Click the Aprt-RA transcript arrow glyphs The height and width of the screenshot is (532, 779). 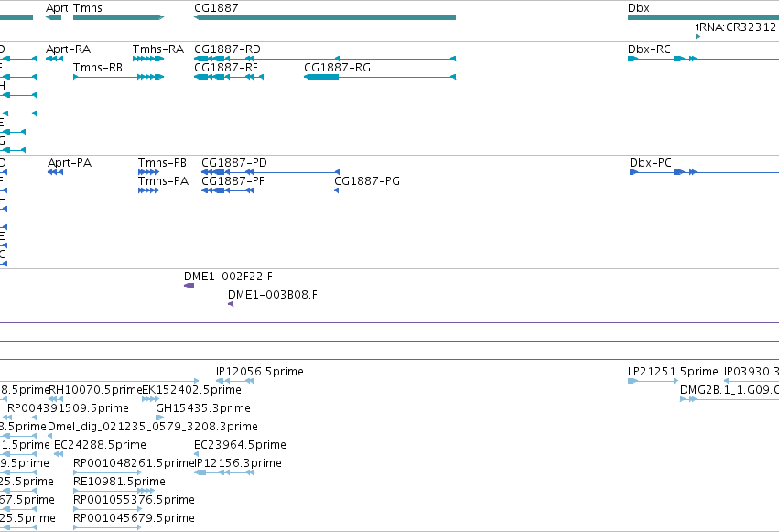tap(54, 59)
